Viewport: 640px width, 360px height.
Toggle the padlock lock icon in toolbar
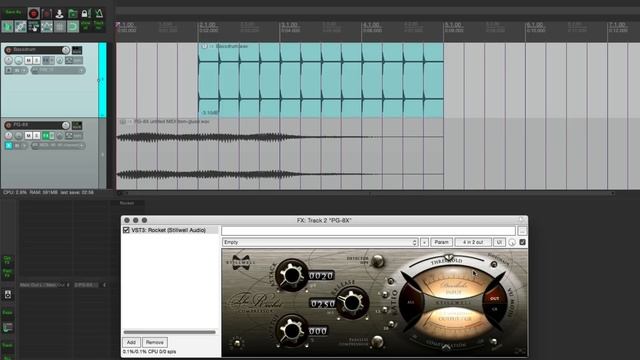click(85, 14)
